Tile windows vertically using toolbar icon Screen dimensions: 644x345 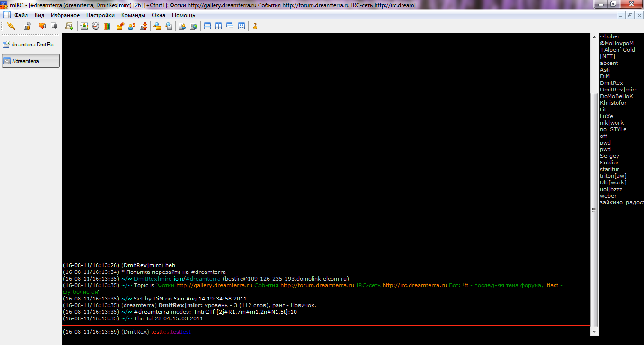(x=219, y=26)
